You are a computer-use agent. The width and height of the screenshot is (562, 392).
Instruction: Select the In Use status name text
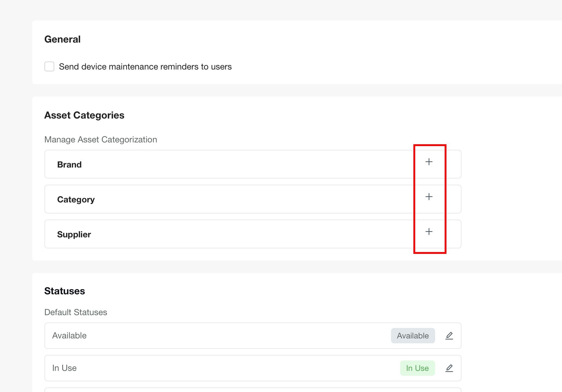64,368
